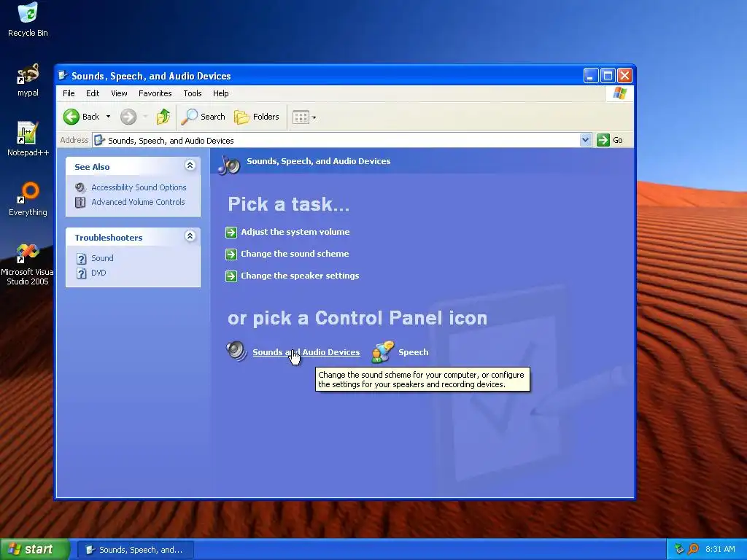The image size is (747, 560).
Task: Open the DVD troubleshooter link
Action: [98, 273]
